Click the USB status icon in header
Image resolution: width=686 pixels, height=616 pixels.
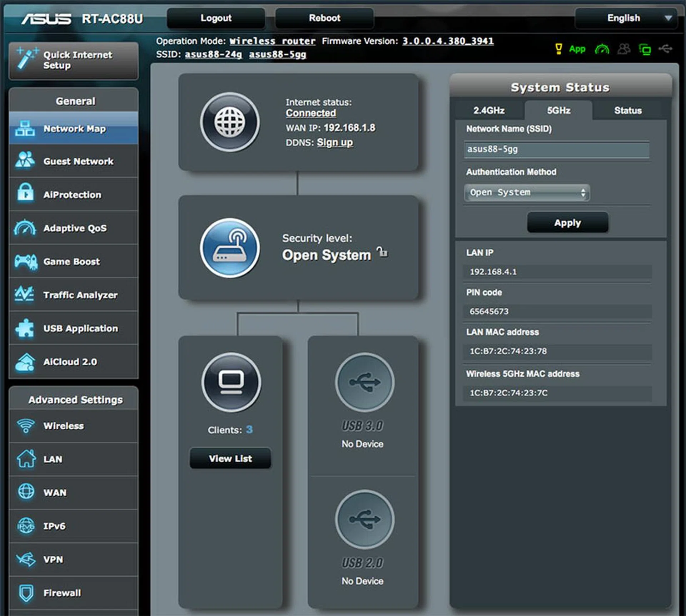[665, 49]
